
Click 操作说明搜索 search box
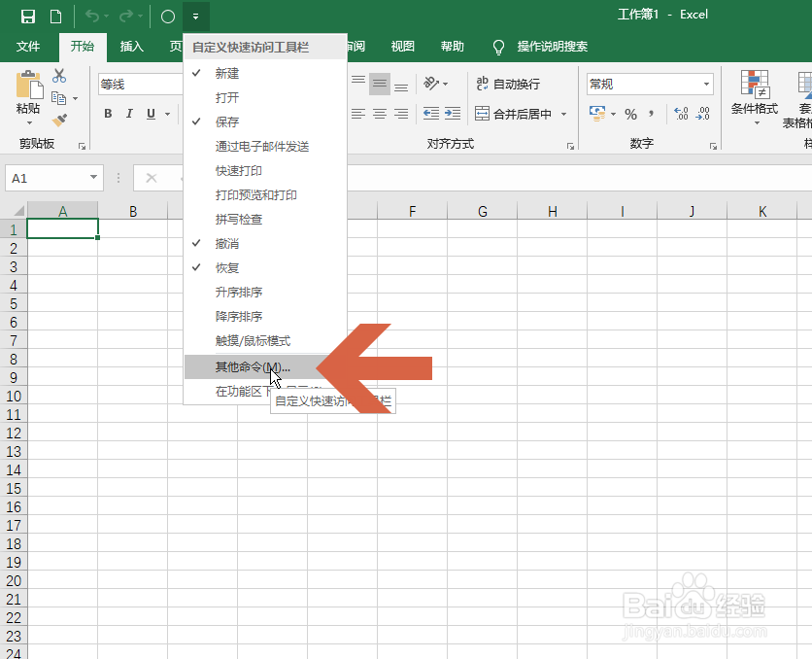tap(552, 47)
